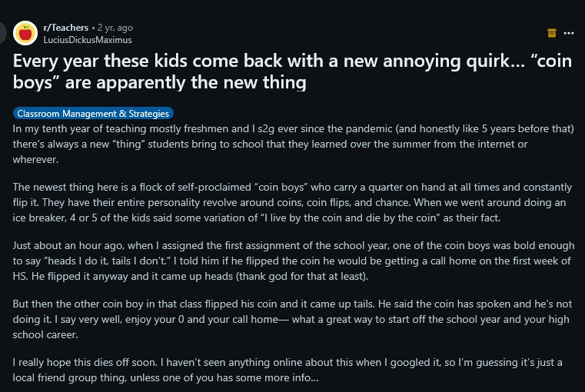Click the partially visible back button circle

click(x=3, y=33)
